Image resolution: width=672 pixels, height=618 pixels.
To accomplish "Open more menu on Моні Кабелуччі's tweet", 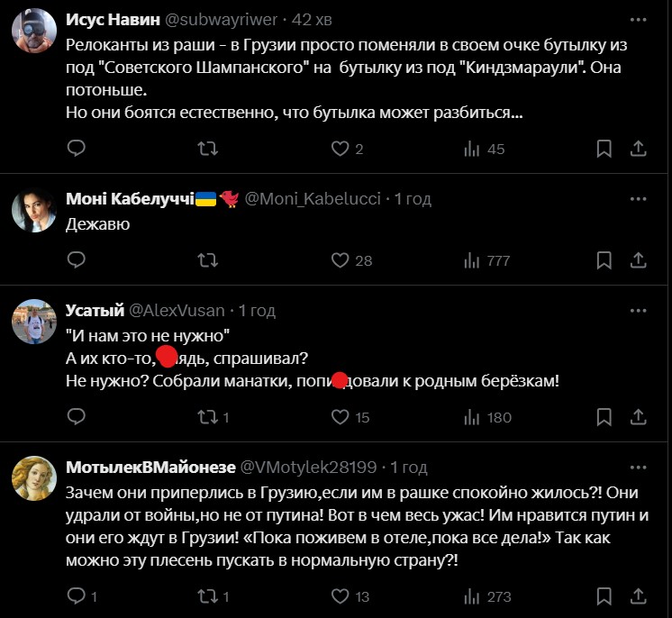I will [640, 198].
